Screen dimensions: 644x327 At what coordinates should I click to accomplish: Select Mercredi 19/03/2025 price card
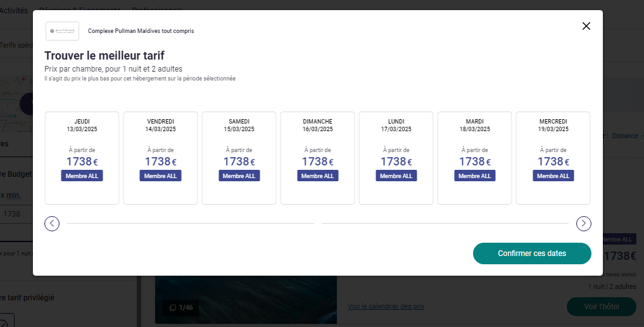tap(553, 158)
